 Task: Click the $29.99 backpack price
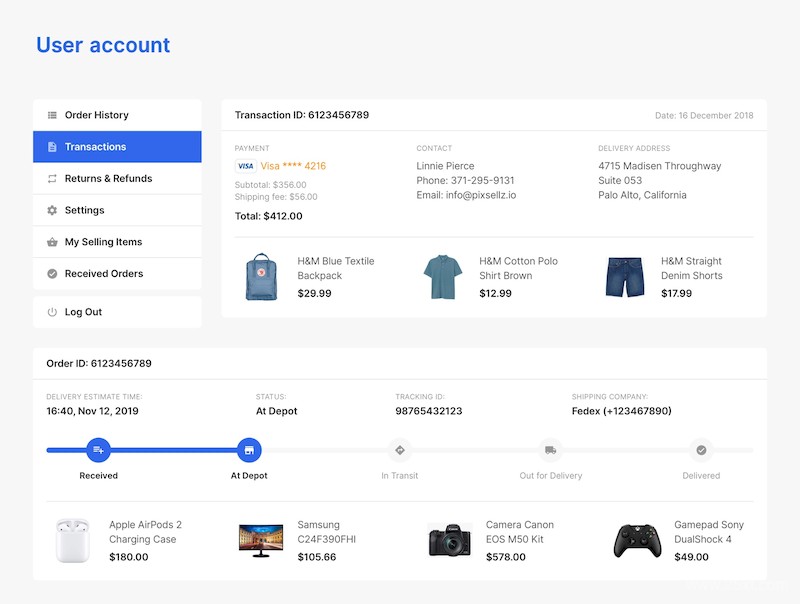(314, 293)
